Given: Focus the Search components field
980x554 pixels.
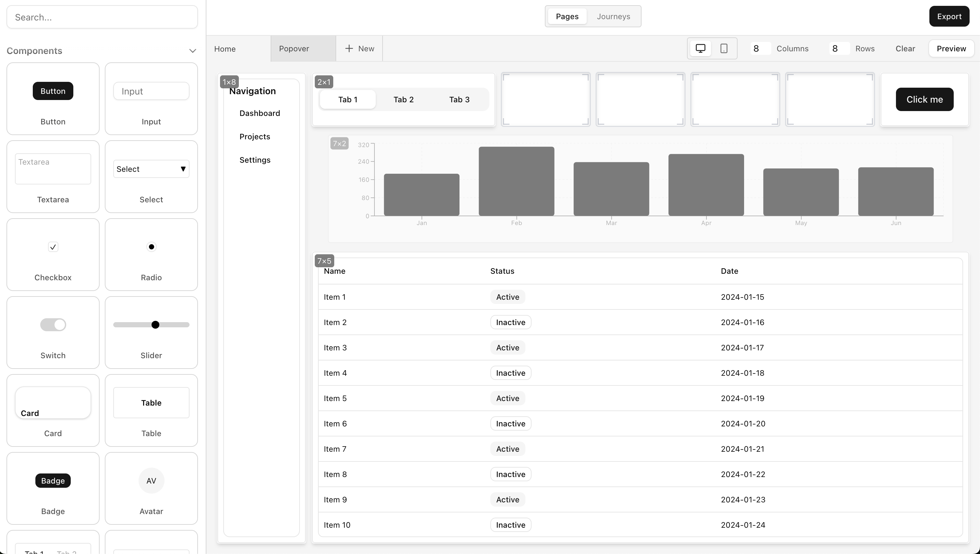Looking at the screenshot, I should click(x=102, y=17).
